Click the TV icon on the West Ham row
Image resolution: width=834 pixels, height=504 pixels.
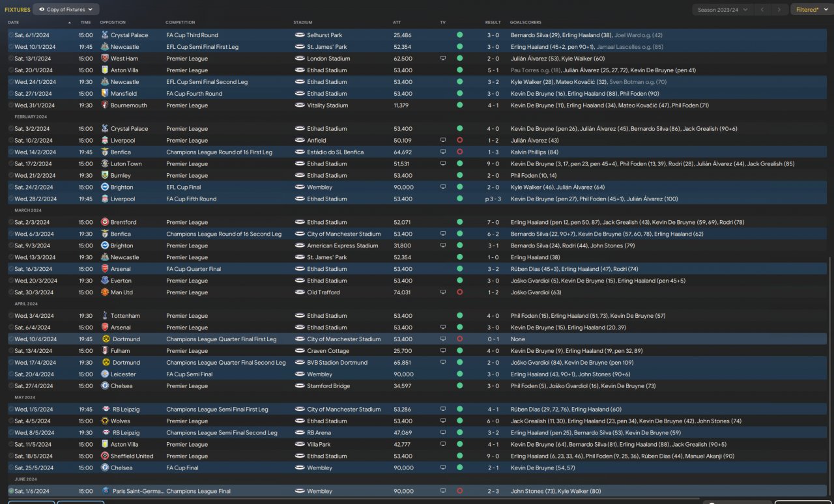point(443,59)
